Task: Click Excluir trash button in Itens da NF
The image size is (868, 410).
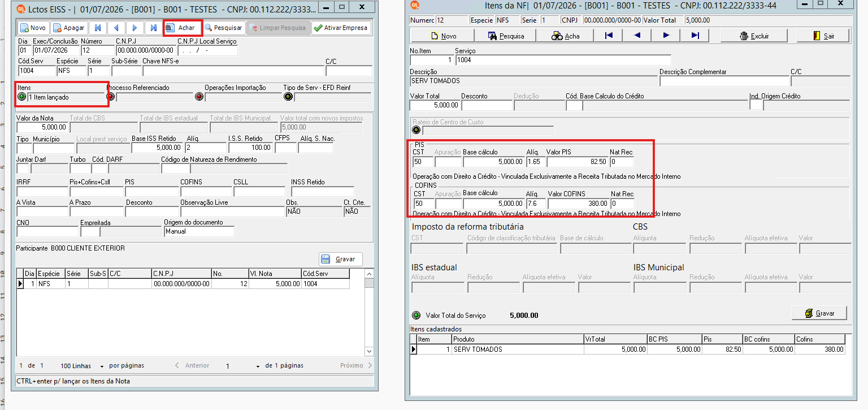Action: [x=754, y=36]
